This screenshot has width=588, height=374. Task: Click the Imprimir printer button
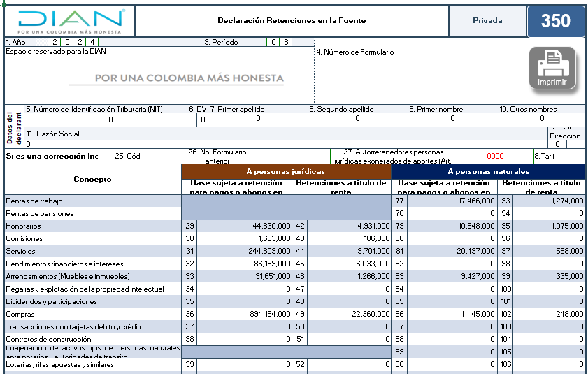coord(552,69)
